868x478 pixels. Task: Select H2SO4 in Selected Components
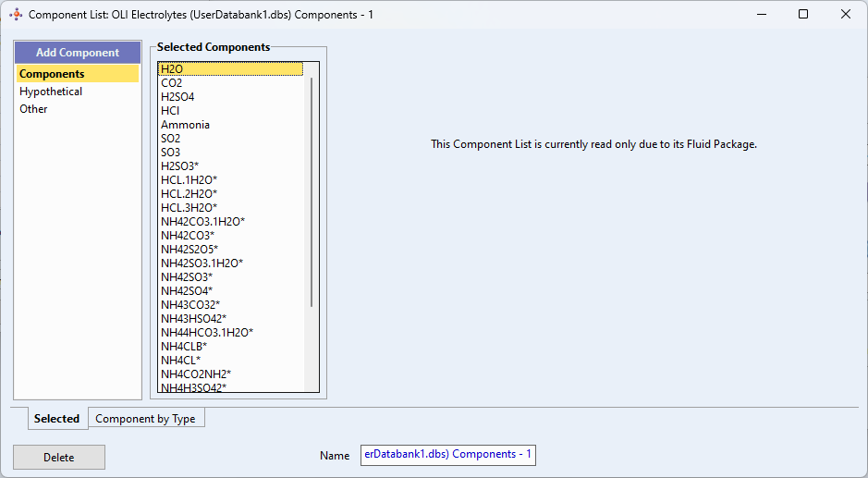(177, 97)
